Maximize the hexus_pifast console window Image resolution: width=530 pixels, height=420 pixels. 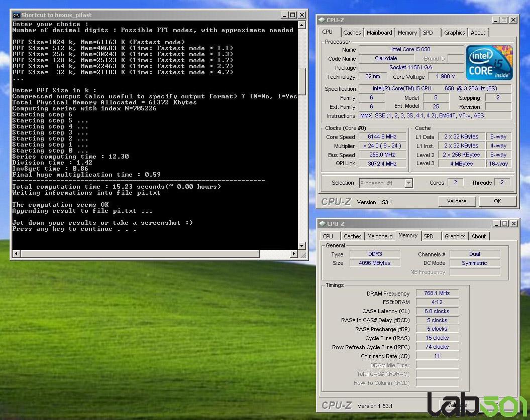tap(293, 15)
